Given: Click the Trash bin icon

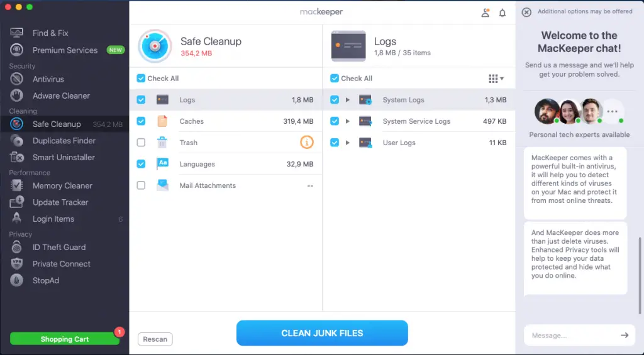Looking at the screenshot, I should pos(162,143).
